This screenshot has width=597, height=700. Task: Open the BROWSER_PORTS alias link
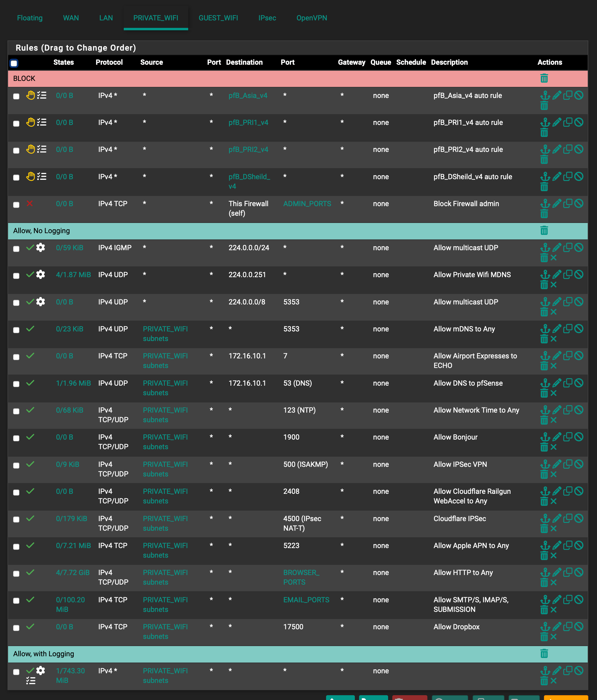click(301, 577)
